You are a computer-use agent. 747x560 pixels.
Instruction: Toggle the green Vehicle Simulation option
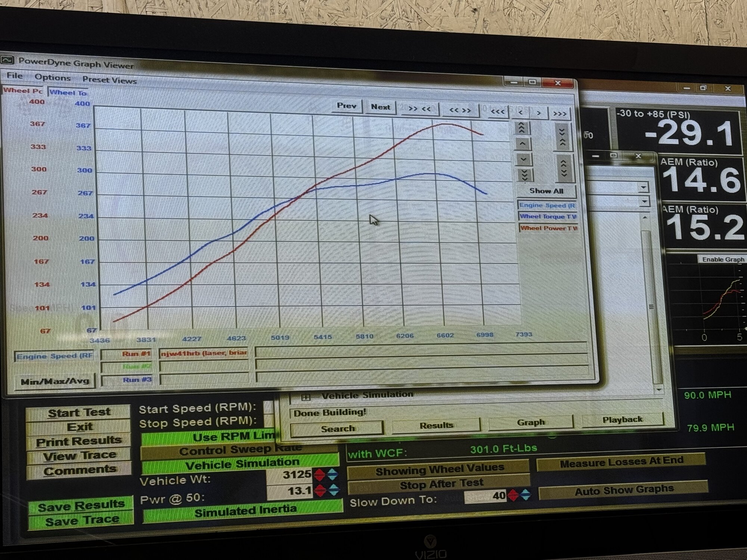point(241,464)
